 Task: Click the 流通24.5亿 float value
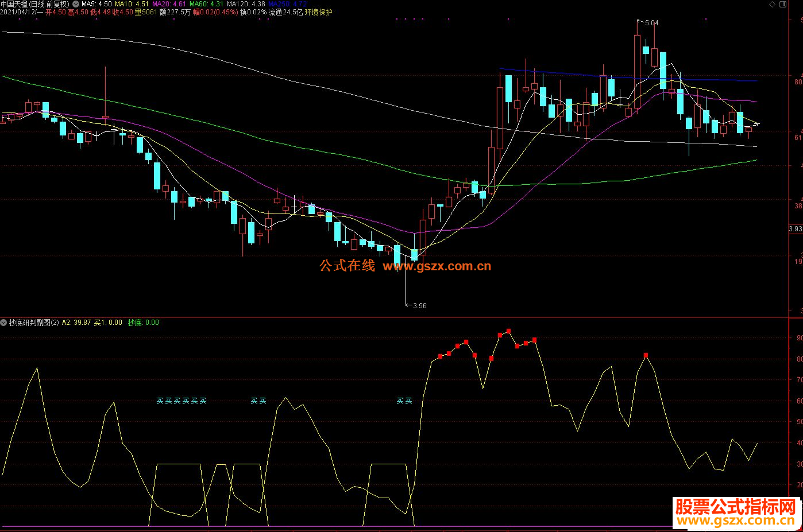point(285,12)
